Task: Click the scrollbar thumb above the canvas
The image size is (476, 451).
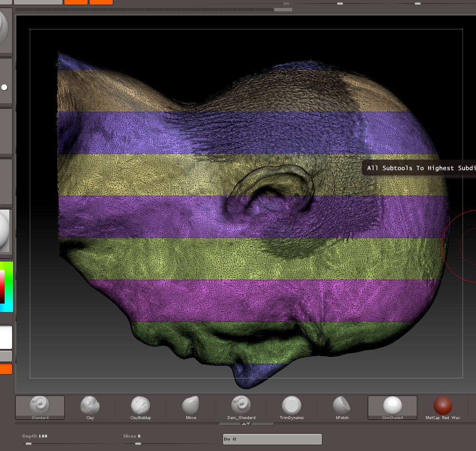Action: 283,10
